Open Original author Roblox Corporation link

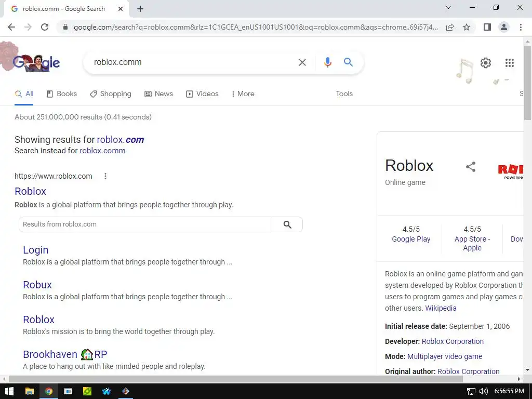point(468,371)
